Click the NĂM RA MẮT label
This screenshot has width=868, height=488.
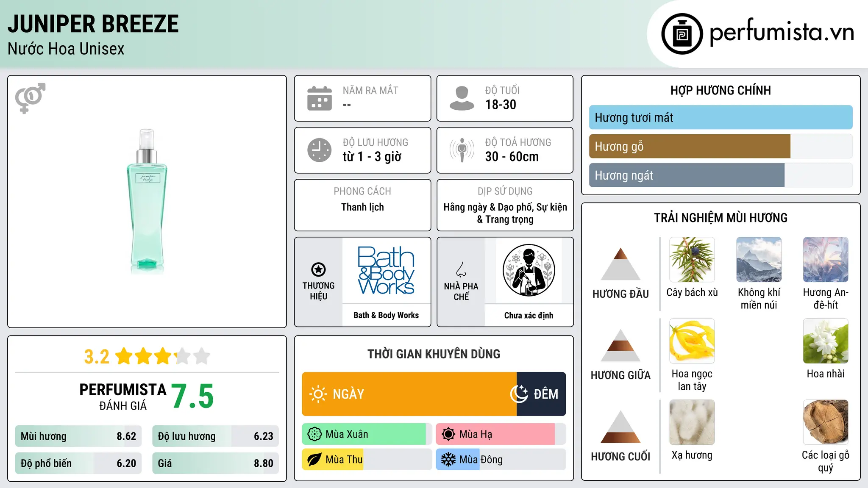370,90
